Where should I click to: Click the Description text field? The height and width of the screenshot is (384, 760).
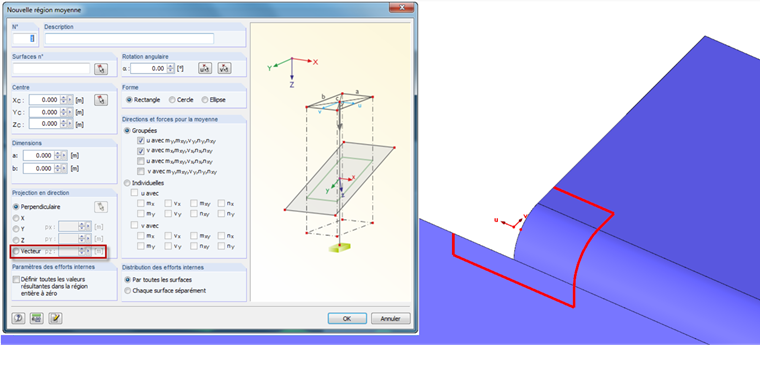129,39
